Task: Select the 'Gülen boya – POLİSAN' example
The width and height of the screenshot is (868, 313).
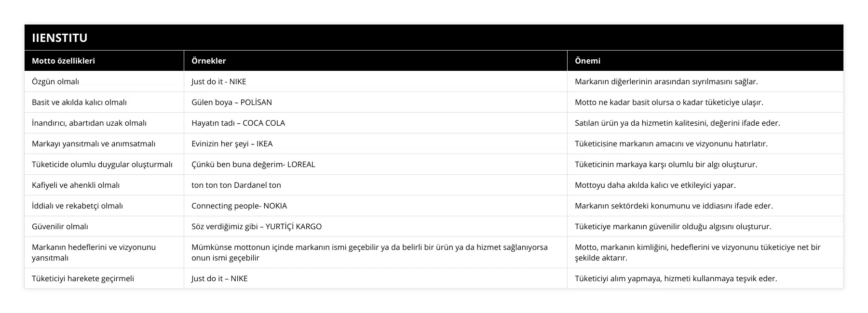Action: point(231,102)
